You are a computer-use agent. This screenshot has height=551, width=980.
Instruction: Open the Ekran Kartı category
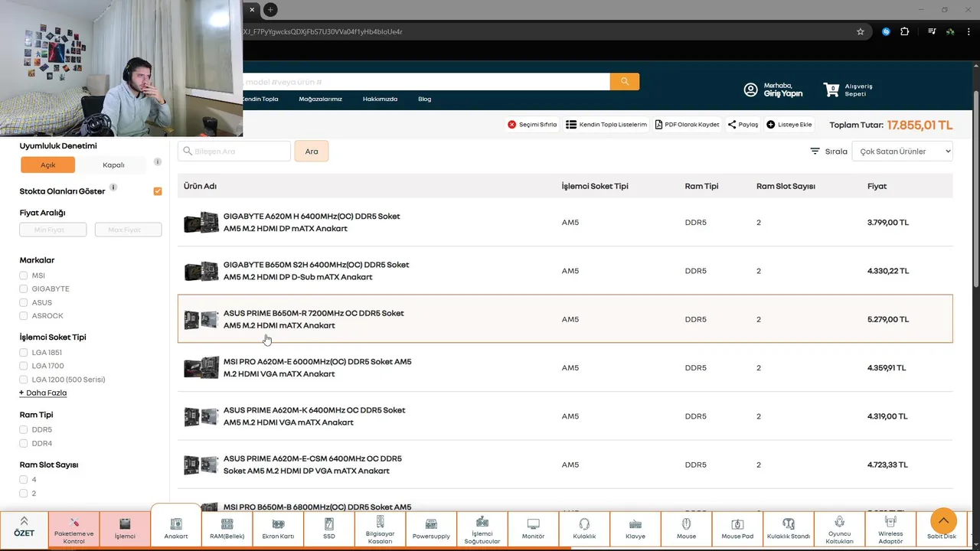pyautogui.click(x=278, y=530)
